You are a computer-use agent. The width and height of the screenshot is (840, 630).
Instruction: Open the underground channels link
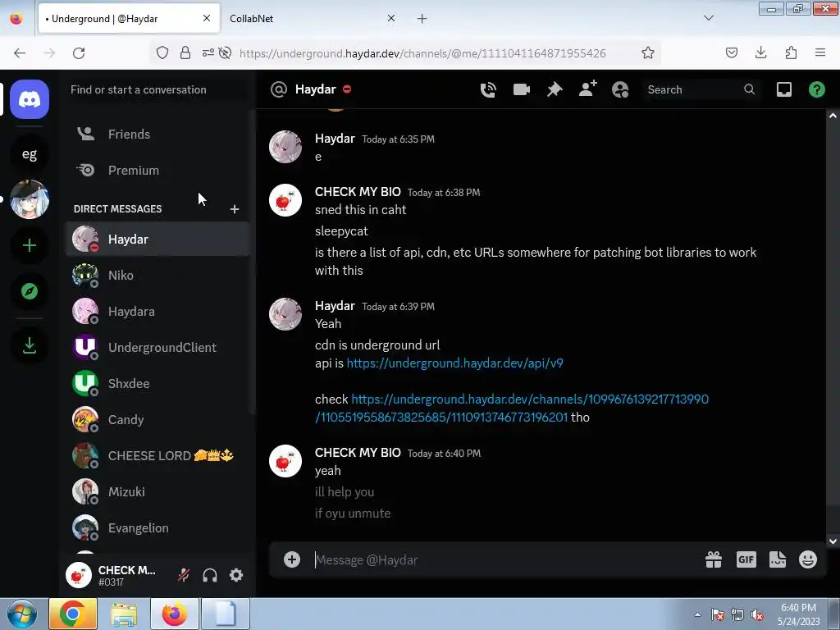tap(512, 409)
